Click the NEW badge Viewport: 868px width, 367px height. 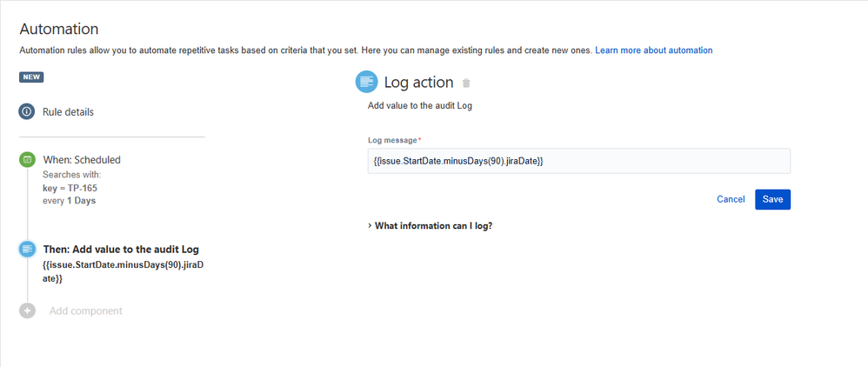[x=31, y=77]
